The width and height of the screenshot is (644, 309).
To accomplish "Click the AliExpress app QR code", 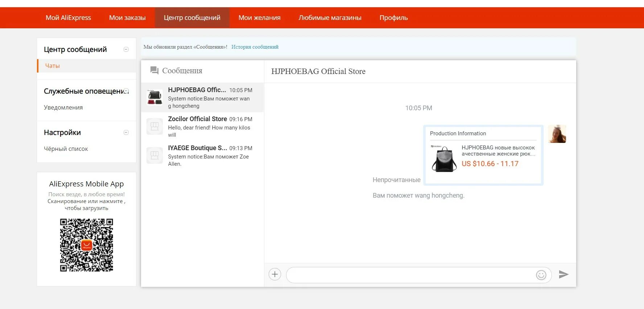I will (87, 245).
